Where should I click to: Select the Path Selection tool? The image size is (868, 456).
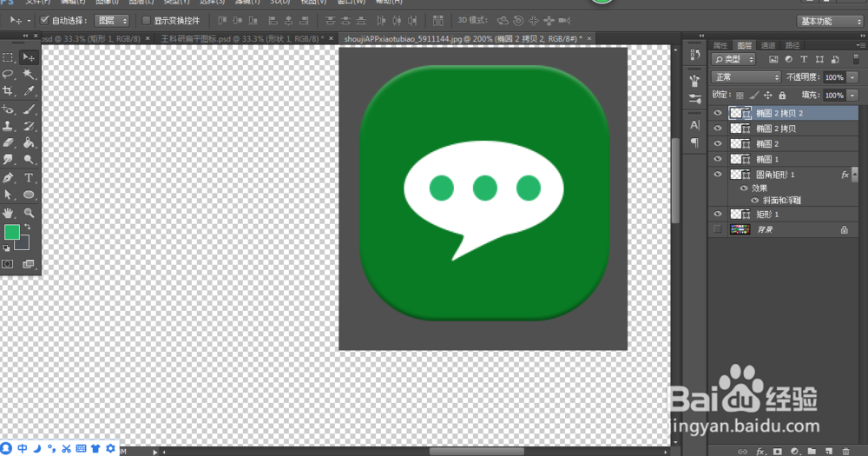coord(9,195)
